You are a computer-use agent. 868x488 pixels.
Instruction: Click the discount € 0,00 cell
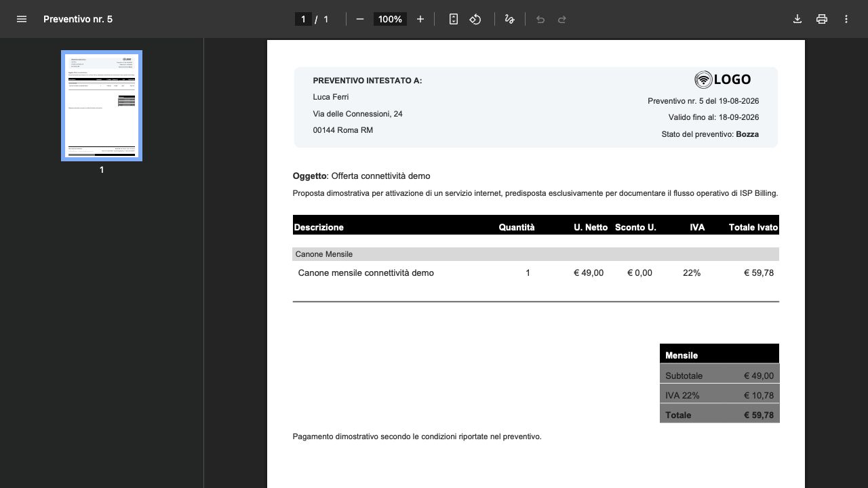pyautogui.click(x=639, y=273)
